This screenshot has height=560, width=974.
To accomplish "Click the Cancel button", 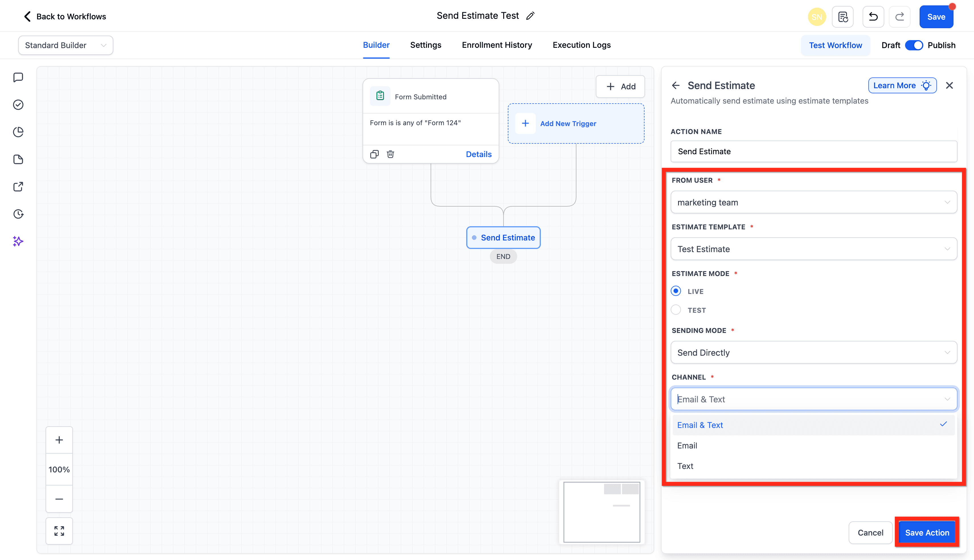I will [870, 533].
